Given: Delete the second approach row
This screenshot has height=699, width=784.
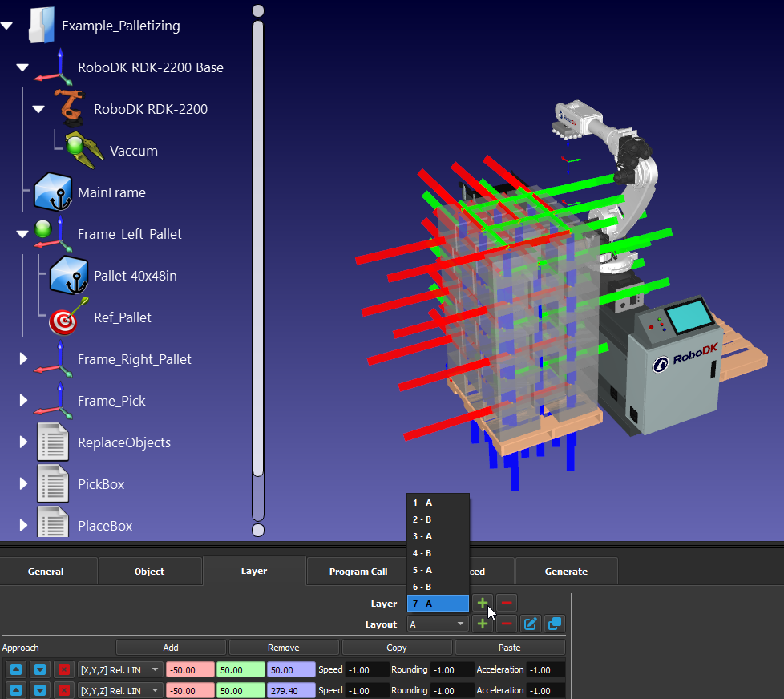Looking at the screenshot, I should click(64, 690).
